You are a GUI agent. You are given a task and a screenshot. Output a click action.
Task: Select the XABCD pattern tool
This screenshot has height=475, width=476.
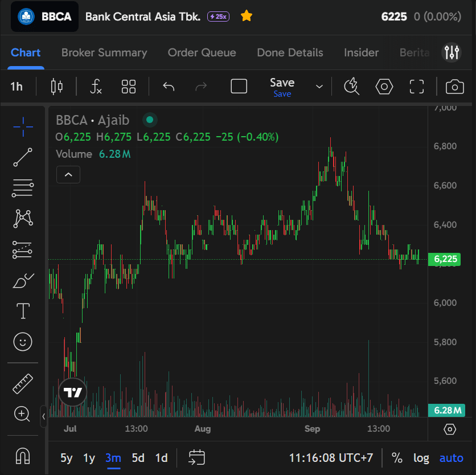23,219
